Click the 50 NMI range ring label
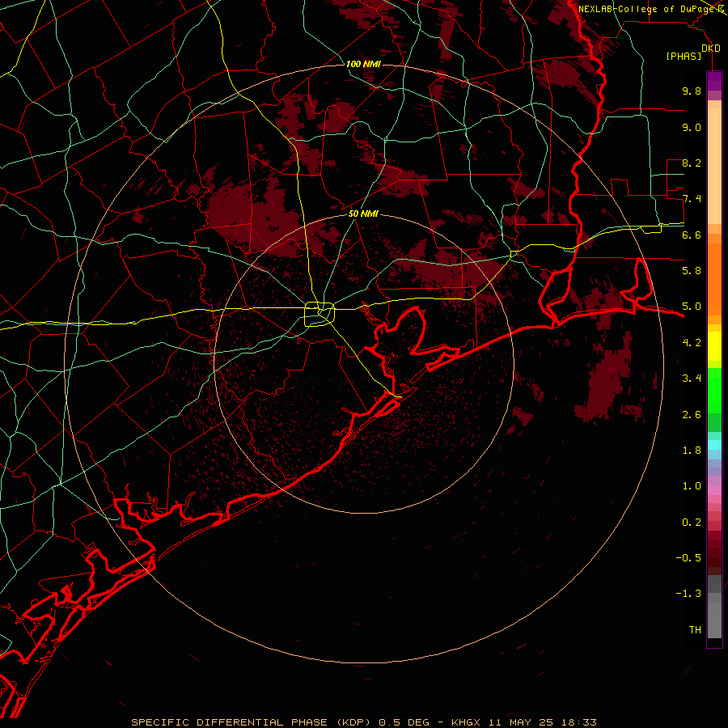Screen dimensions: 728x728 tap(363, 214)
